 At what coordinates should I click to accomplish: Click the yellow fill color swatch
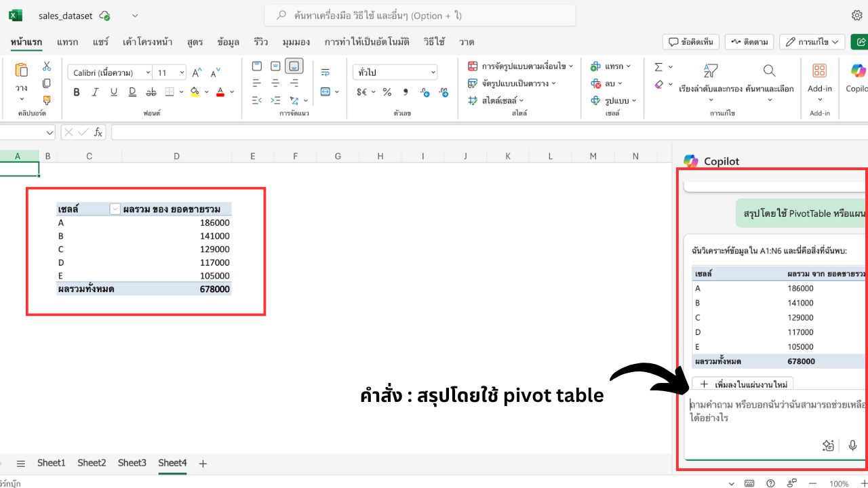(x=195, y=92)
